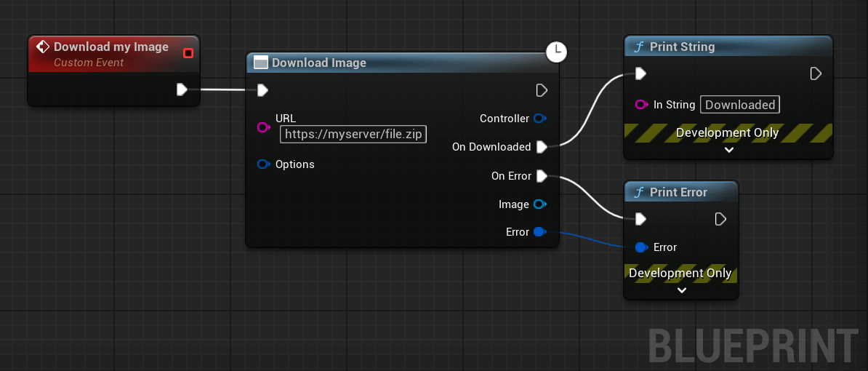Select the Download my Image node title

pyautogui.click(x=111, y=47)
